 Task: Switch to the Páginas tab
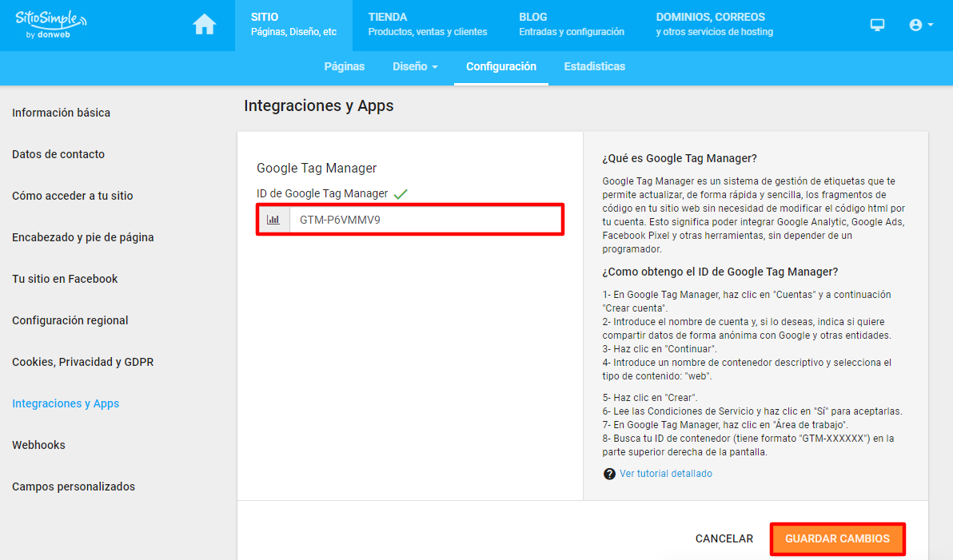coord(344,67)
